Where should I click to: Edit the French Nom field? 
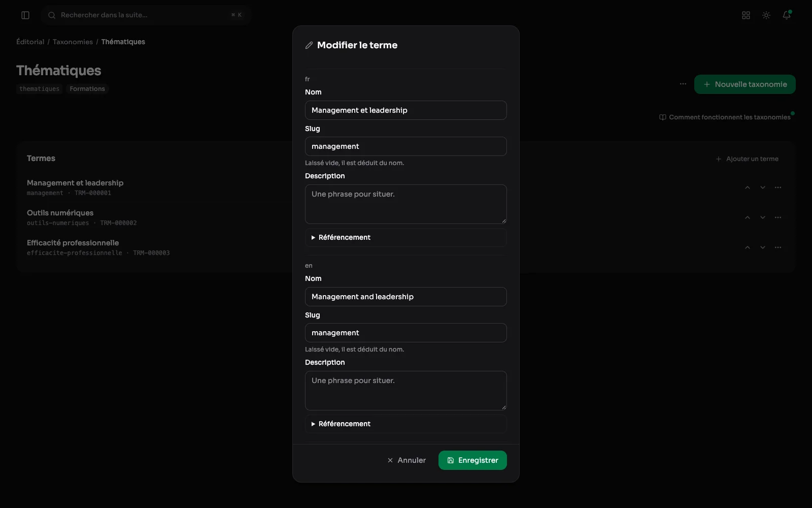click(406, 110)
